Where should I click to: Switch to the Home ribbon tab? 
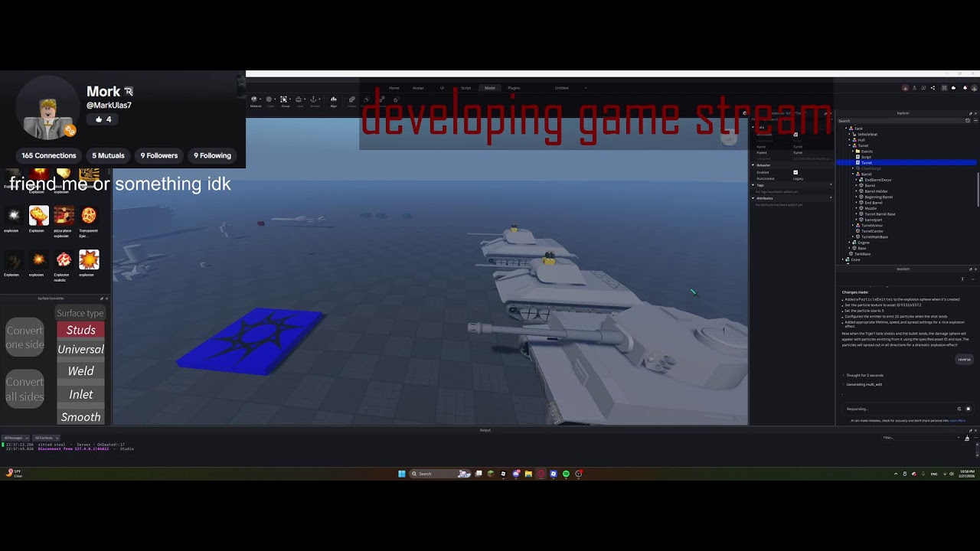[394, 88]
